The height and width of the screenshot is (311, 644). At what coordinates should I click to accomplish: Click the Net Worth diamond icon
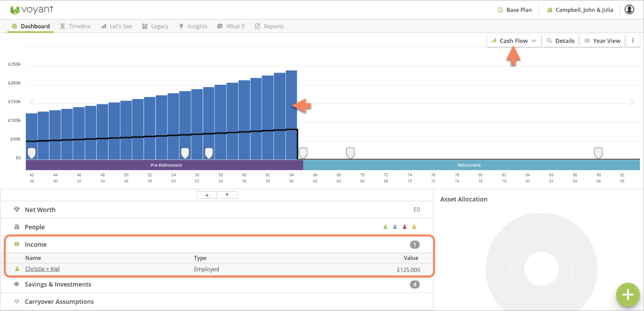[16, 209]
